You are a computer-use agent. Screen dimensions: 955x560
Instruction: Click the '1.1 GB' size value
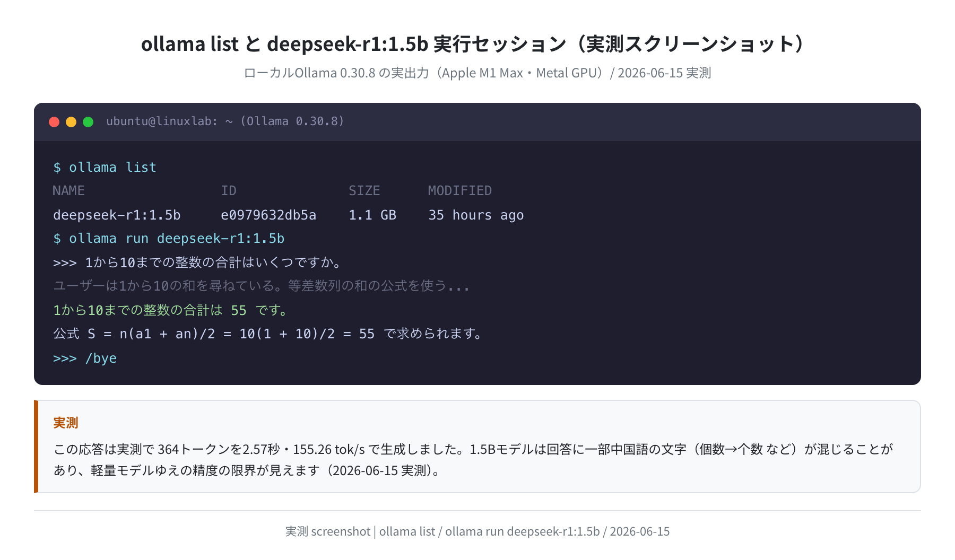(x=372, y=215)
